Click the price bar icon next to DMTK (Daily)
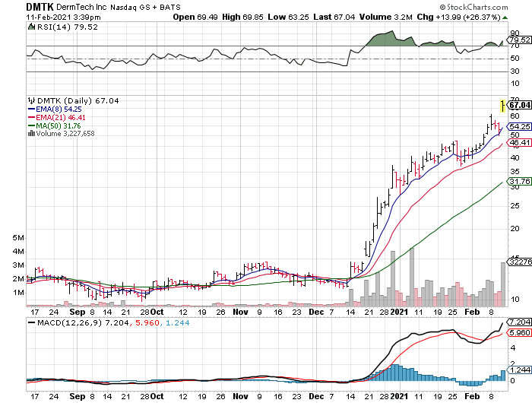The width and height of the screenshot is (532, 403). 31,100
